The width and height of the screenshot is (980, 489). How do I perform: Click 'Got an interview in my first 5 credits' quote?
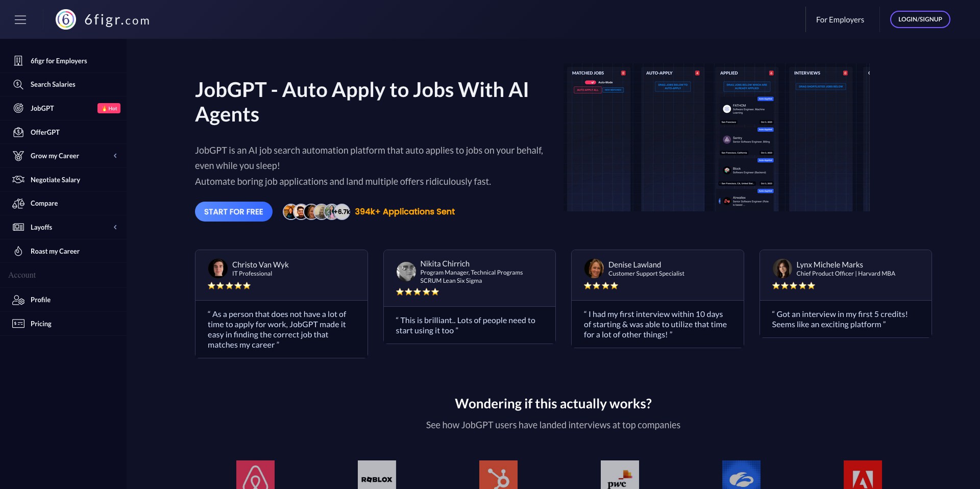pos(840,319)
